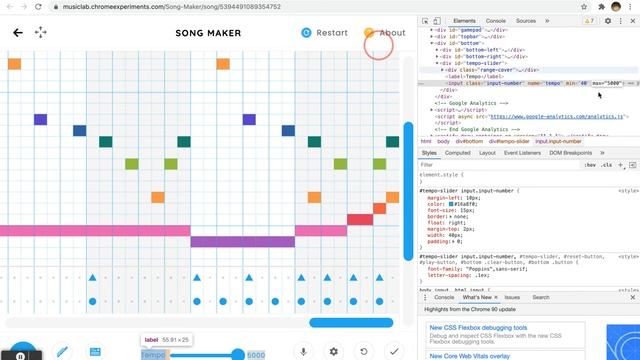Click the tempo slider handle
This screenshot has height=360, width=640.
238,355
